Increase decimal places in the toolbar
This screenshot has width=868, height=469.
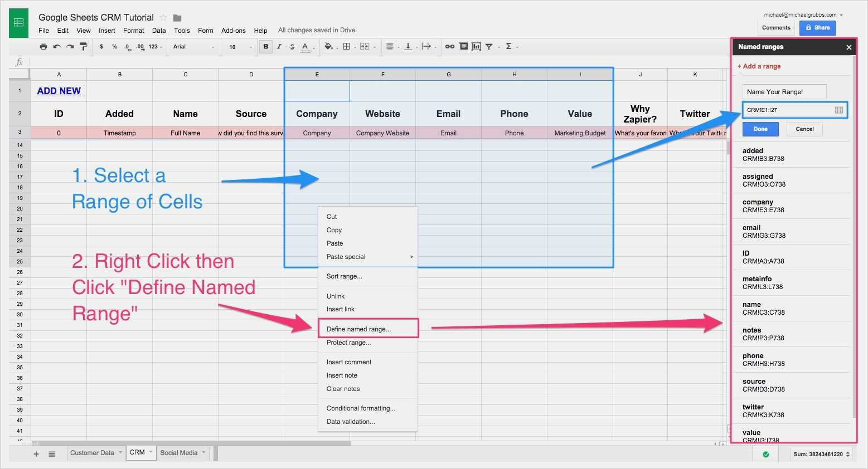[140, 47]
